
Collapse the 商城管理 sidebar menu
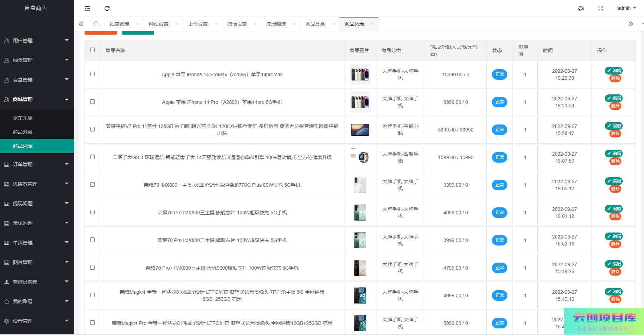pyautogui.click(x=37, y=99)
